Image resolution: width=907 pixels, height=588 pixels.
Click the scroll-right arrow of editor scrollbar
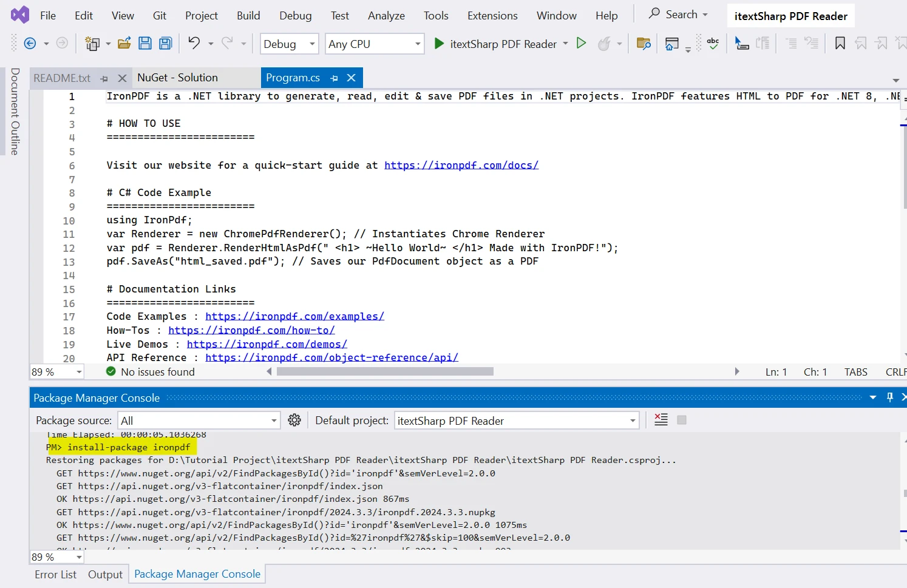tap(737, 371)
